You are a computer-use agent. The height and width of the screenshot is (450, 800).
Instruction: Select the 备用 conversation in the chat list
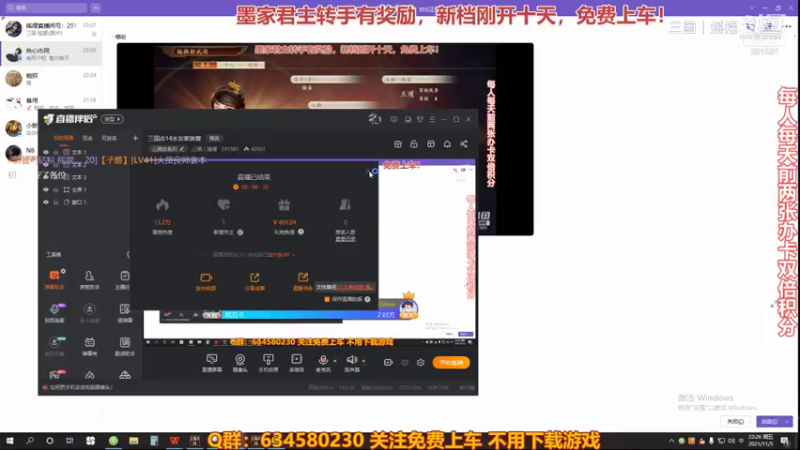(x=51, y=103)
